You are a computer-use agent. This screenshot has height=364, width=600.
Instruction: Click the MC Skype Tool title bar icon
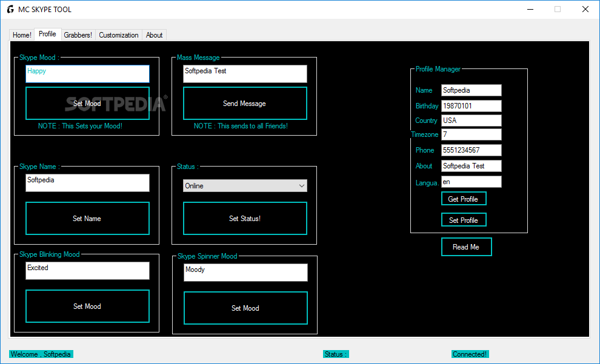[x=10, y=9]
